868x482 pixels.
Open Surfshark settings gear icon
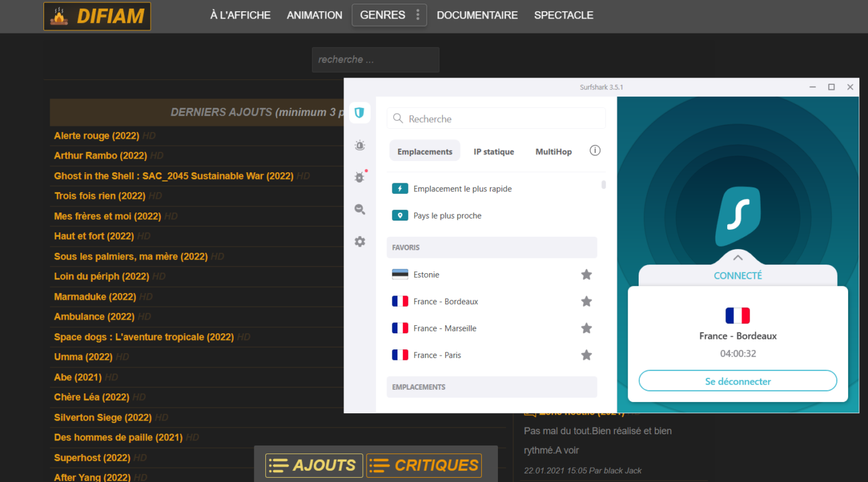coord(360,242)
